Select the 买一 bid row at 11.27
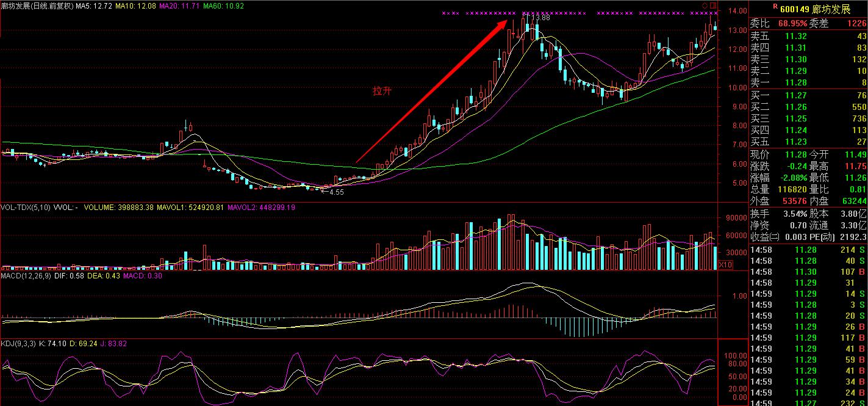 point(808,96)
